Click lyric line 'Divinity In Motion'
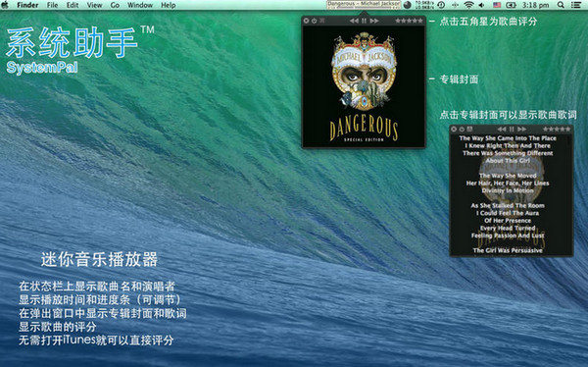588x367 pixels. pyautogui.click(x=508, y=190)
